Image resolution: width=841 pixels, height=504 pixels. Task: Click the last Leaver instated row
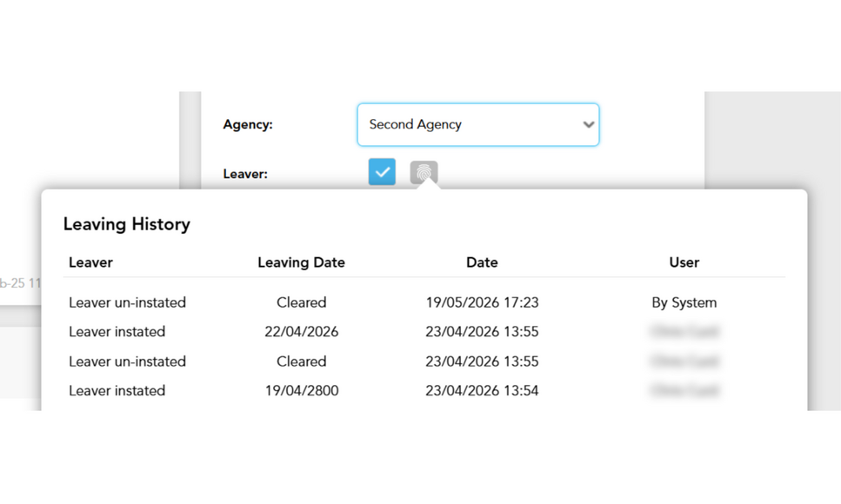pos(424,391)
